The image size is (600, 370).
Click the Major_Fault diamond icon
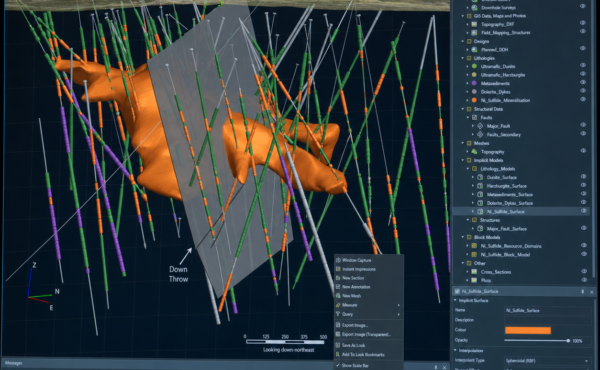pos(481,126)
